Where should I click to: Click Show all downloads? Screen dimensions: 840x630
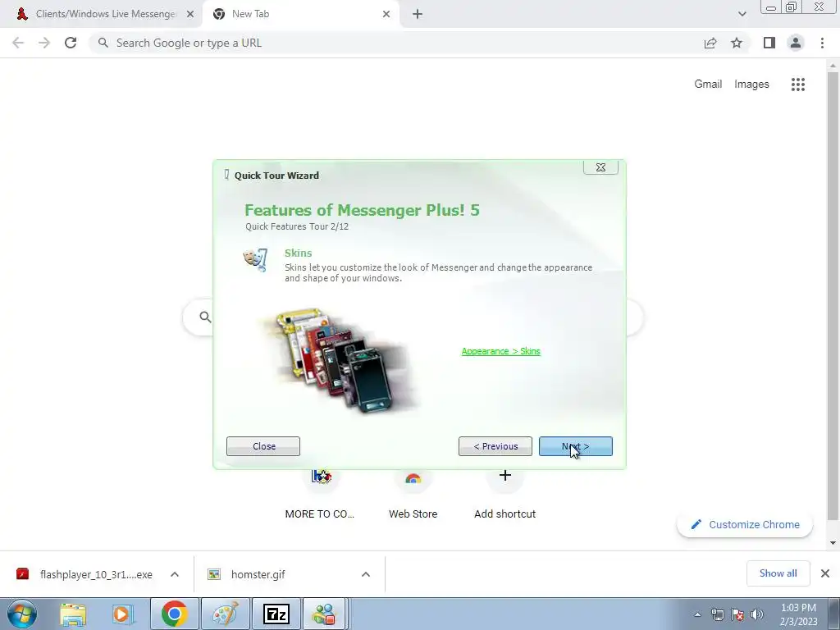pos(778,573)
